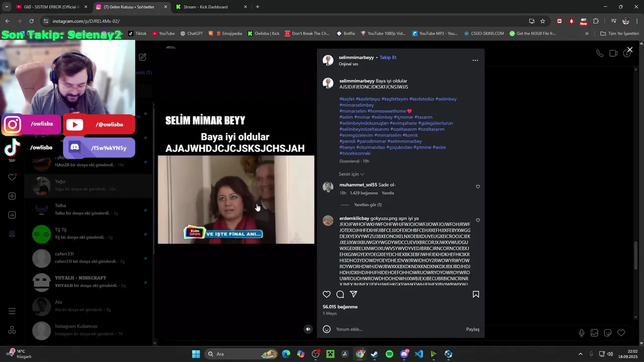Viewport: 644px width, 362px height.
Task: Open the 'Tüm Yer İşaretleri' folder
Action: 619,34
